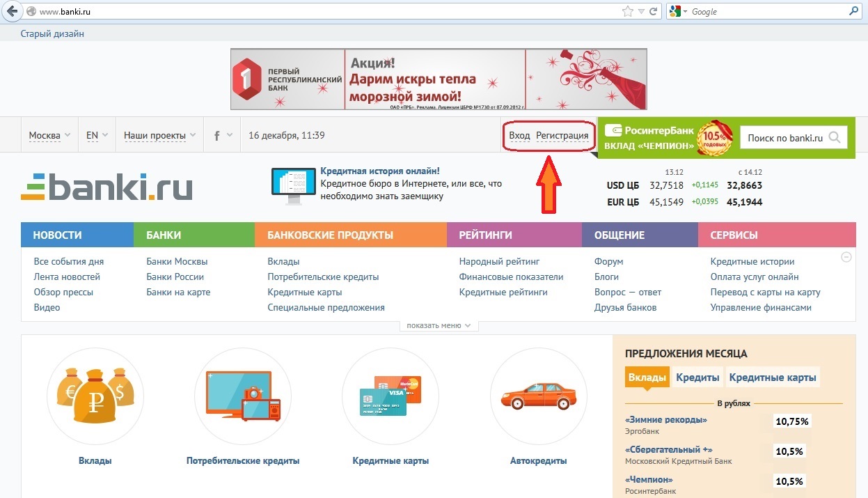Open Финансовые показатели link
The height and width of the screenshot is (498, 868).
click(x=512, y=277)
